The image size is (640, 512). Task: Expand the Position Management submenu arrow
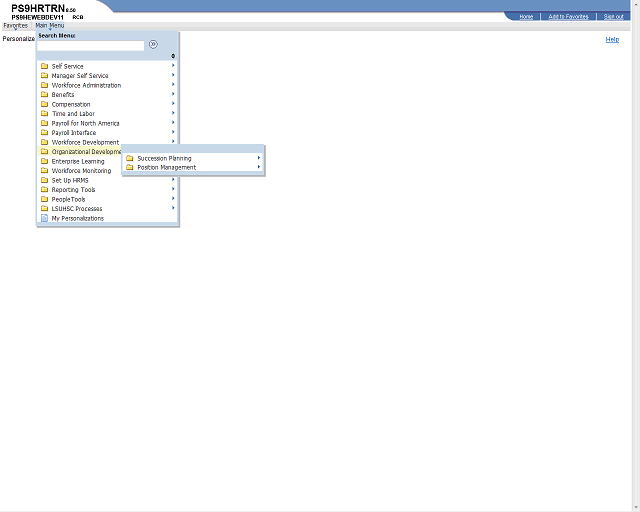tap(259, 167)
